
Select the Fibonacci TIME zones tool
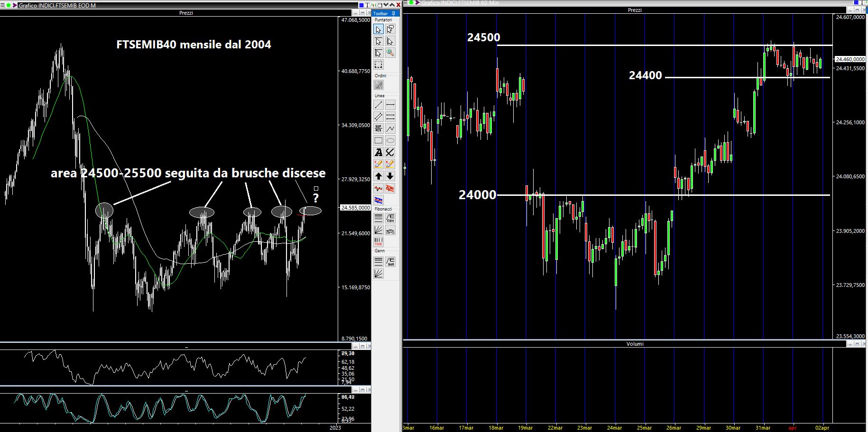pos(378,242)
